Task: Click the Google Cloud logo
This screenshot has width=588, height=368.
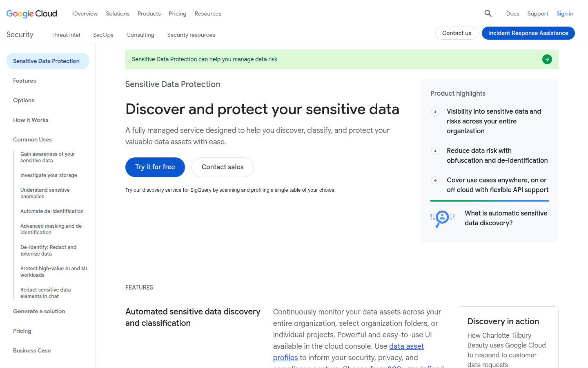Action: [x=32, y=13]
